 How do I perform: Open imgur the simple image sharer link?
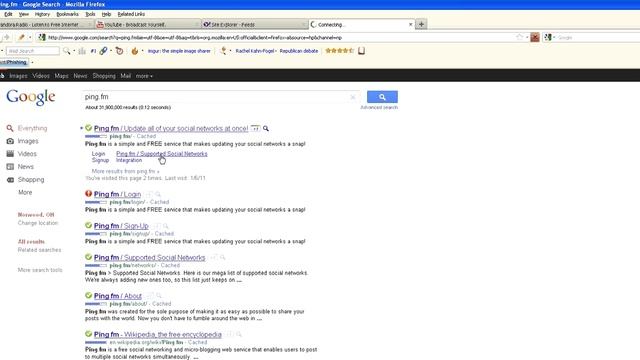click(179, 51)
